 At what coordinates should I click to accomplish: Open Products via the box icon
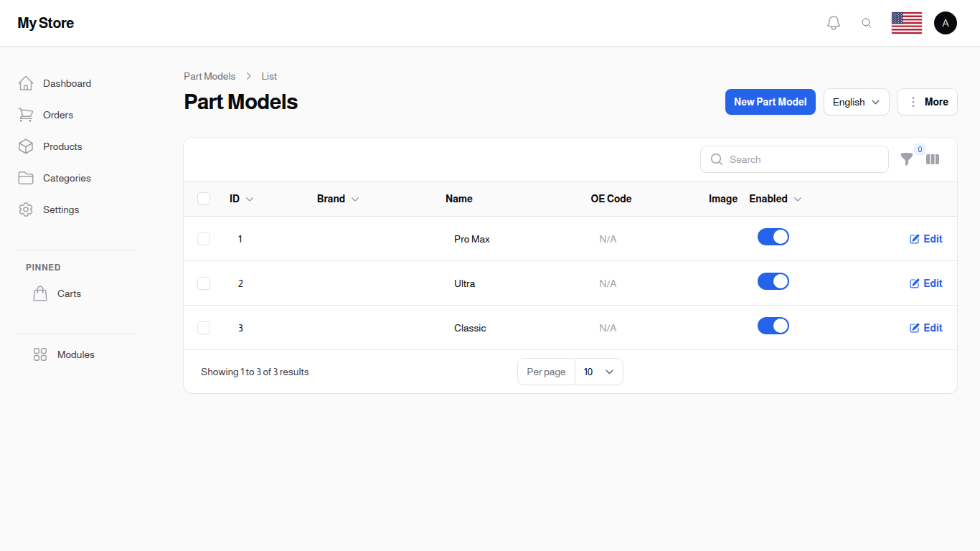click(x=26, y=146)
